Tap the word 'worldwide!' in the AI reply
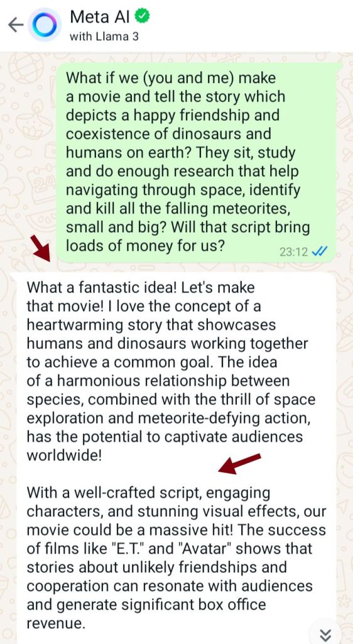 64,455
